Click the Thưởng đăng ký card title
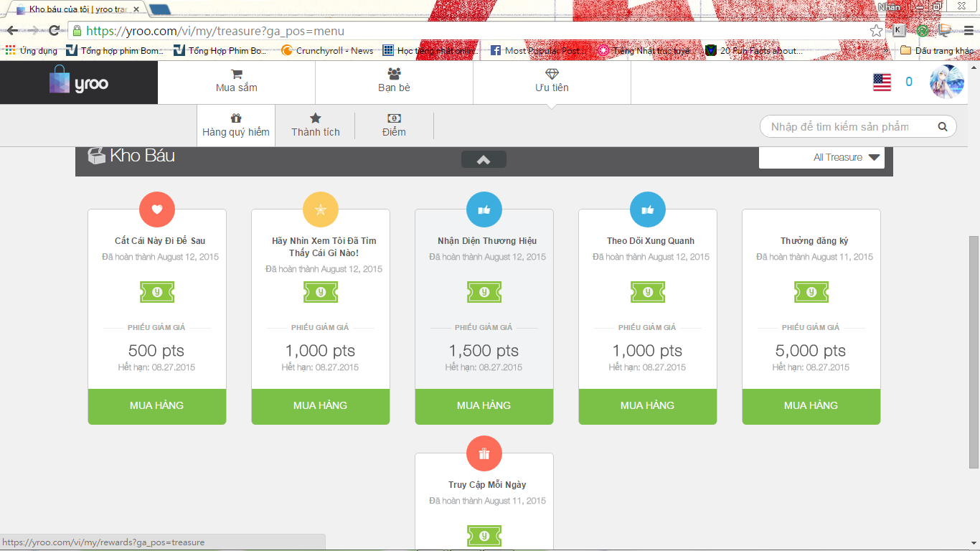Screen dimensions: 980x551 coord(814,241)
